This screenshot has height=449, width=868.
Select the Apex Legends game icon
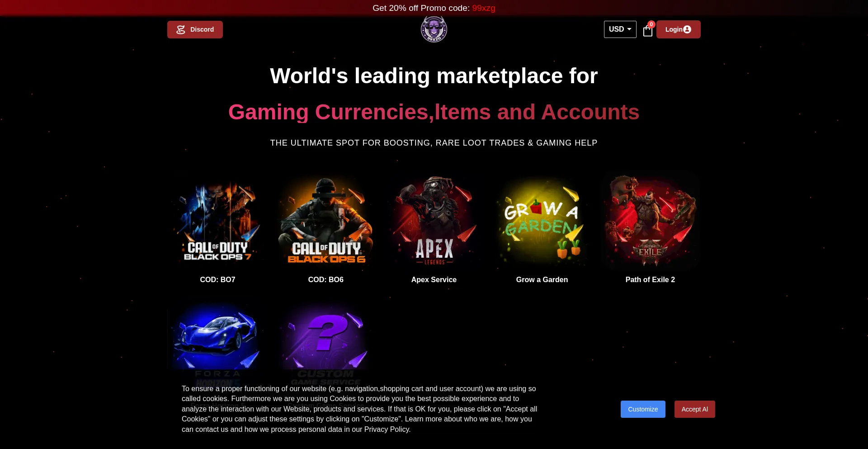pyautogui.click(x=434, y=221)
